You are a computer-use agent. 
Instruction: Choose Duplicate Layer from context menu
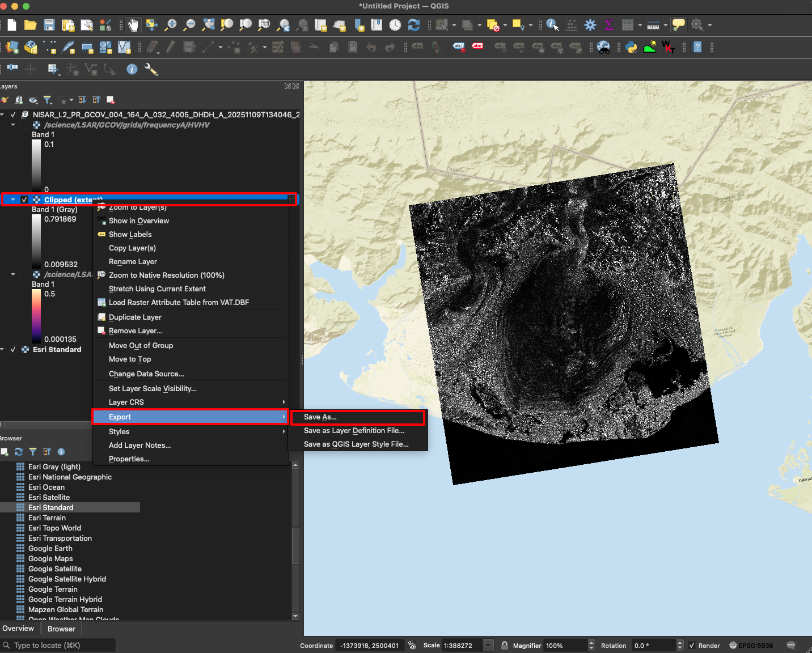136,317
